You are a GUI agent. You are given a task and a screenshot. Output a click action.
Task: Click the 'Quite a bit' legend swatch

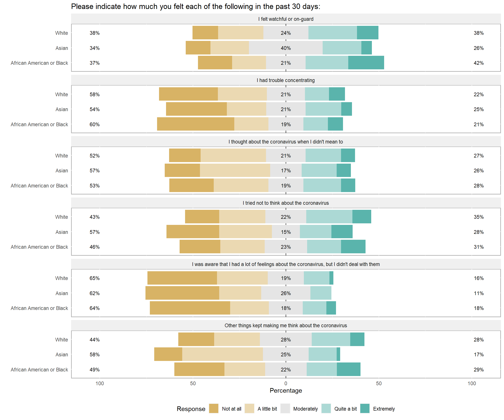(x=326, y=409)
